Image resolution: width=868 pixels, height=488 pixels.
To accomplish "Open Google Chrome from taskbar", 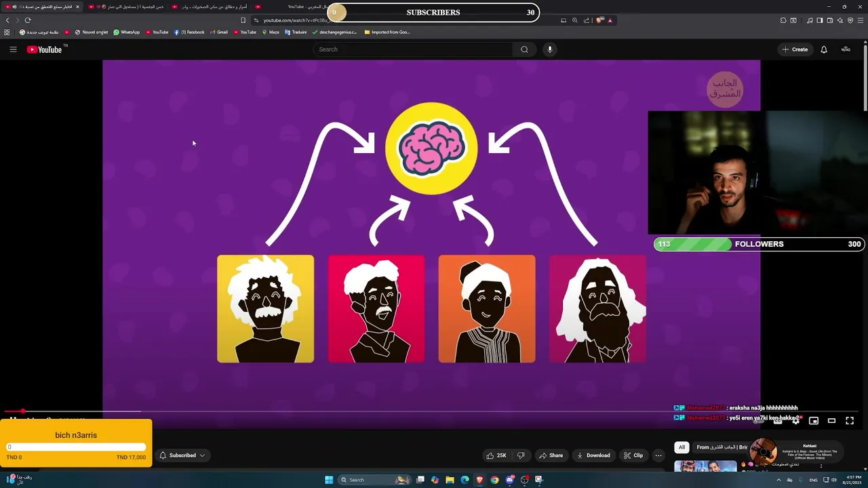I will (x=494, y=480).
